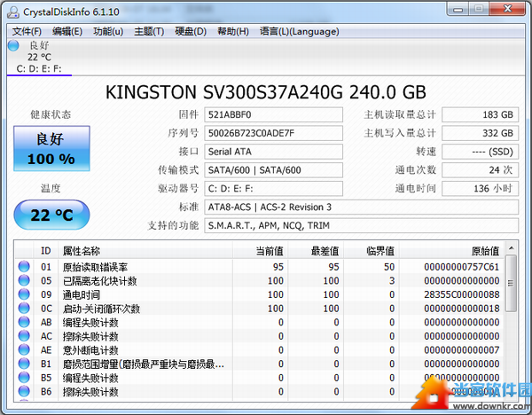Click the ID column header
Screen dimensions: 532x415
pyautogui.click(x=46, y=251)
